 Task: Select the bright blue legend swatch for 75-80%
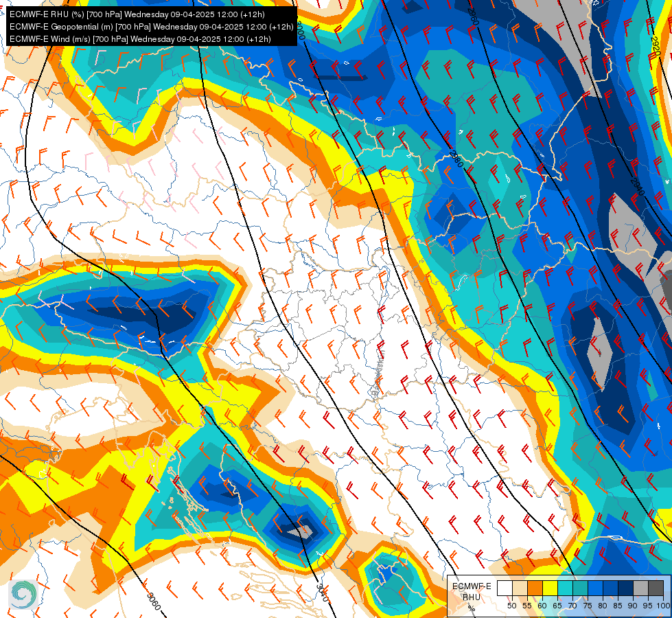[x=595, y=588]
